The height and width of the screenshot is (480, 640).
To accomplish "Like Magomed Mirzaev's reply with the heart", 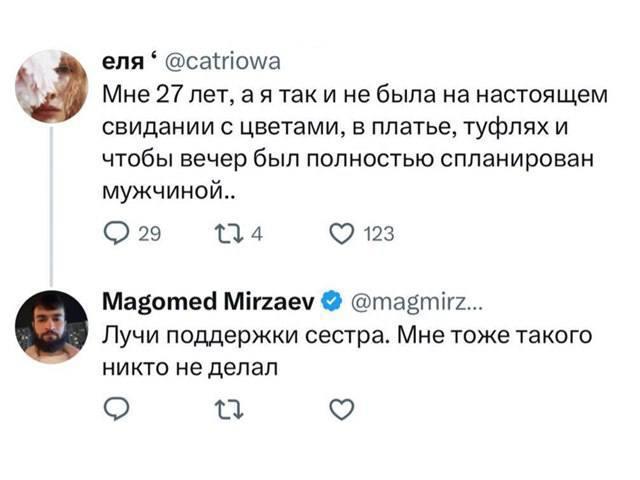I will click(x=342, y=409).
